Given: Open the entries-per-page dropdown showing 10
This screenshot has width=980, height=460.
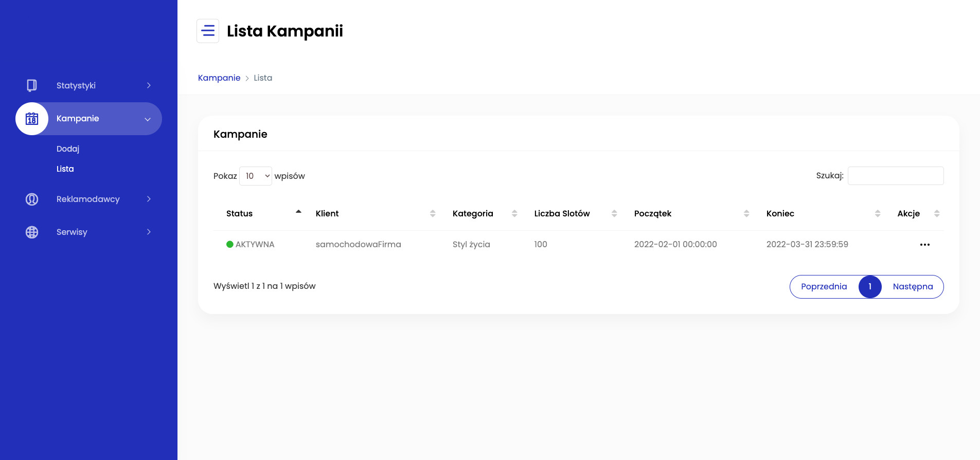Looking at the screenshot, I should pyautogui.click(x=256, y=176).
